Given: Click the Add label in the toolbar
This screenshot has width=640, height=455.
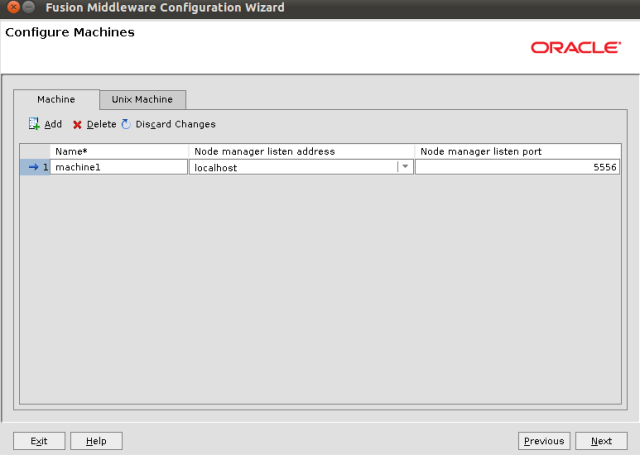Looking at the screenshot, I should [x=53, y=124].
